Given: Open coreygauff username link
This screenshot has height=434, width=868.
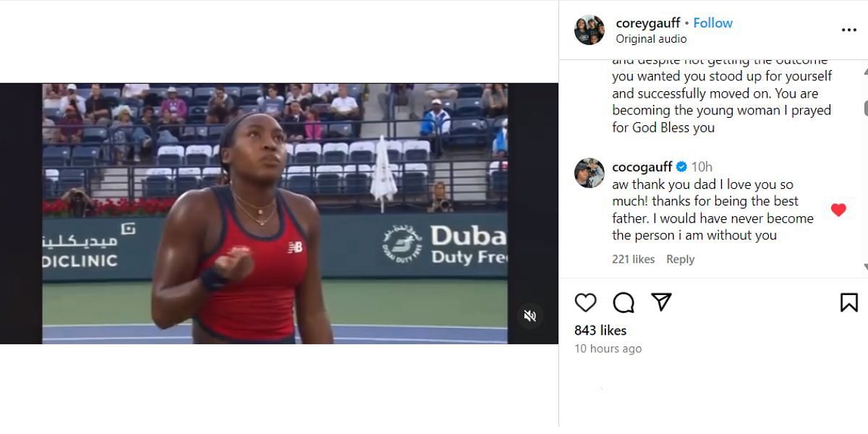Looking at the screenshot, I should [x=648, y=23].
